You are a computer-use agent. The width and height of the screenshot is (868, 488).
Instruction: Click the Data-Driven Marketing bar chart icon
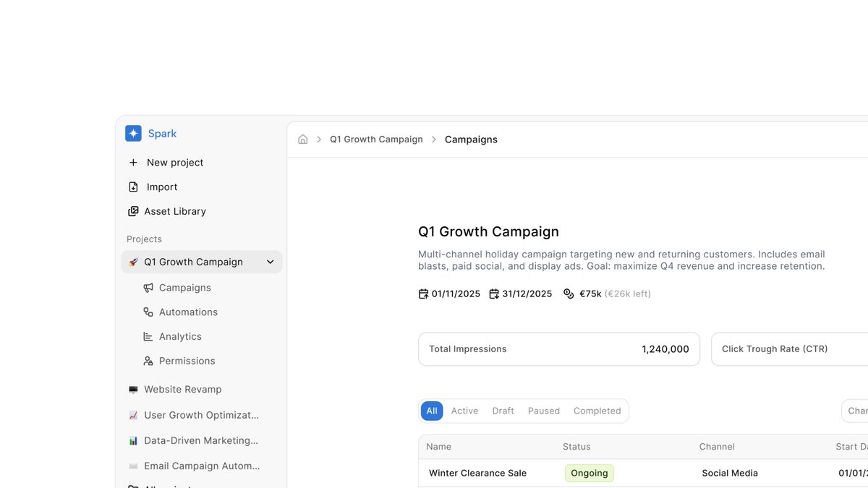tap(133, 440)
